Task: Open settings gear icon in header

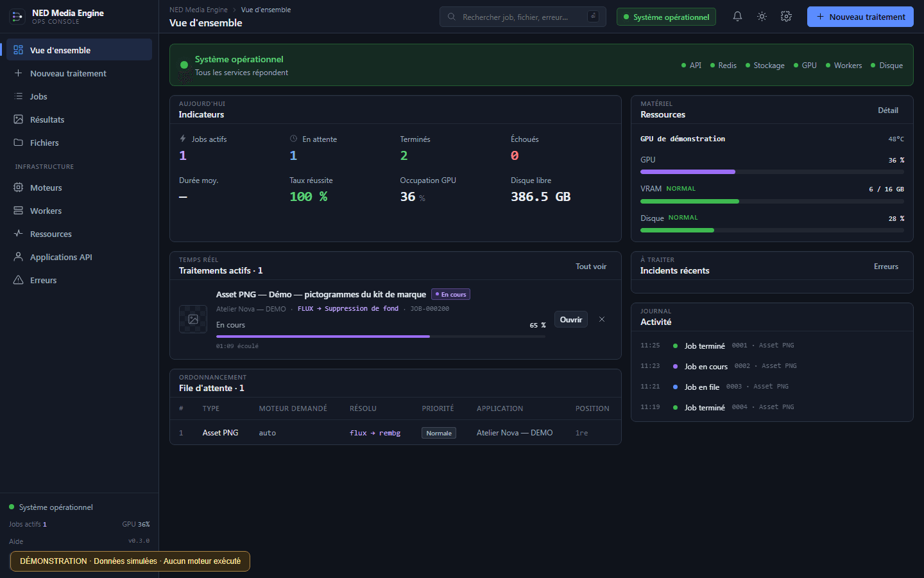Action: 786,17
